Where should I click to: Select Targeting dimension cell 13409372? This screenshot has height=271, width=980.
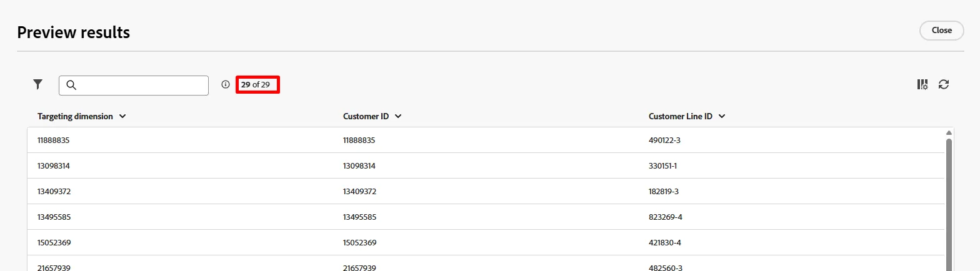(54, 192)
